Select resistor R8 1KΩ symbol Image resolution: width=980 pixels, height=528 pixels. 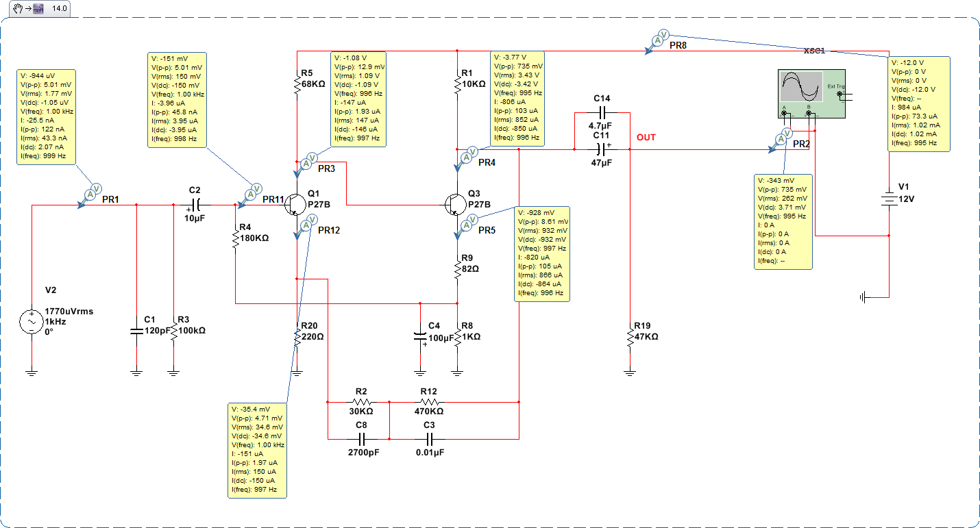point(457,337)
